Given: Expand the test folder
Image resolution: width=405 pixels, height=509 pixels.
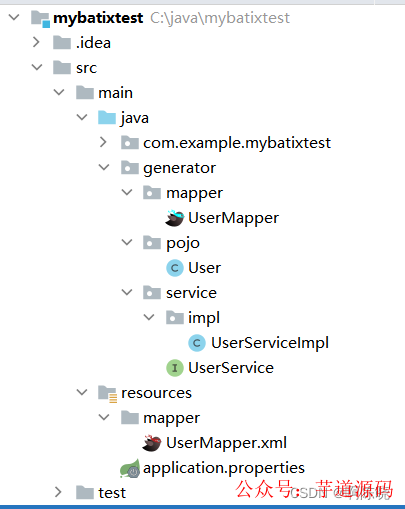Looking at the screenshot, I should click(x=58, y=492).
